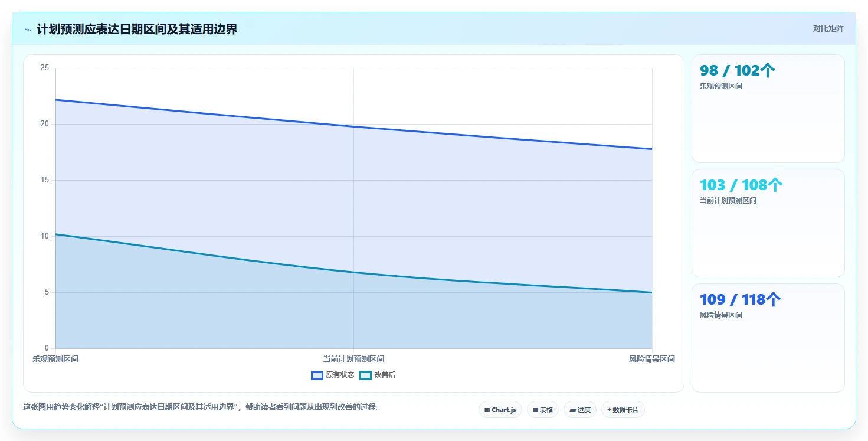Click the 风险情景区间 x-axis label
Viewport: 868px width, 441px height.
[651, 359]
